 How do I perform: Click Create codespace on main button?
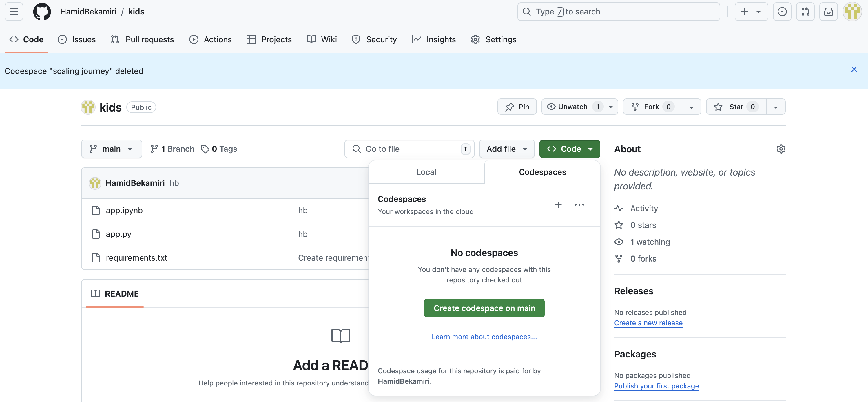[x=484, y=308]
